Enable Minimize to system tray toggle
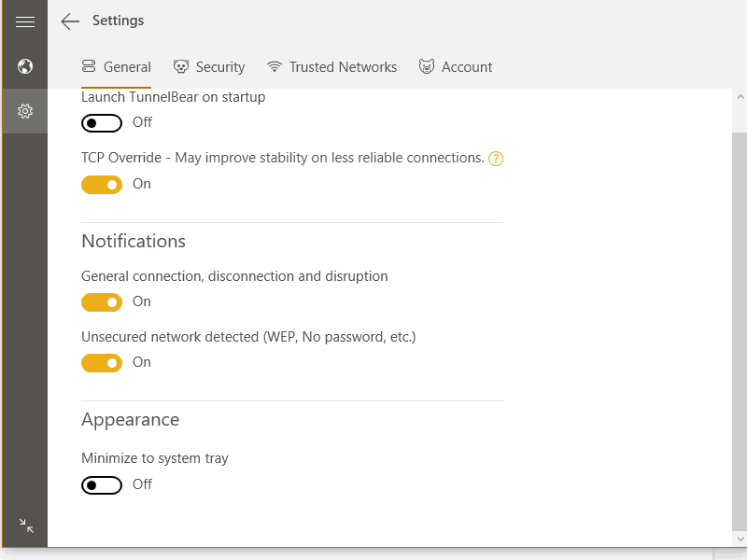This screenshot has height=560, width=747. [x=102, y=485]
